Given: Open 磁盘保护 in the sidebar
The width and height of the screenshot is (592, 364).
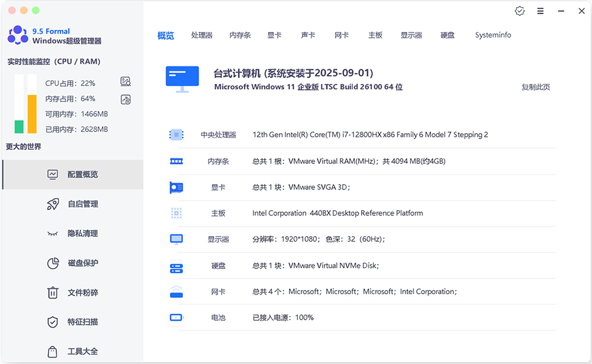Looking at the screenshot, I should (73, 263).
